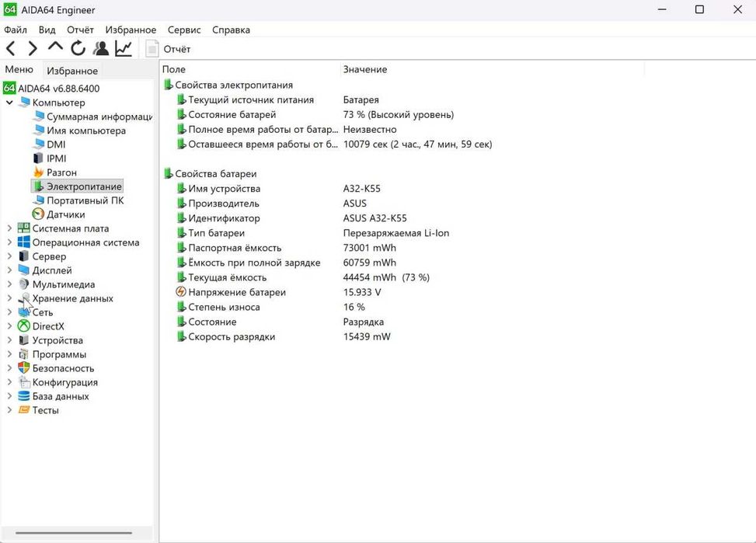This screenshot has height=543, width=756.
Task: Select Суммарная информация tree item
Action: [x=99, y=117]
